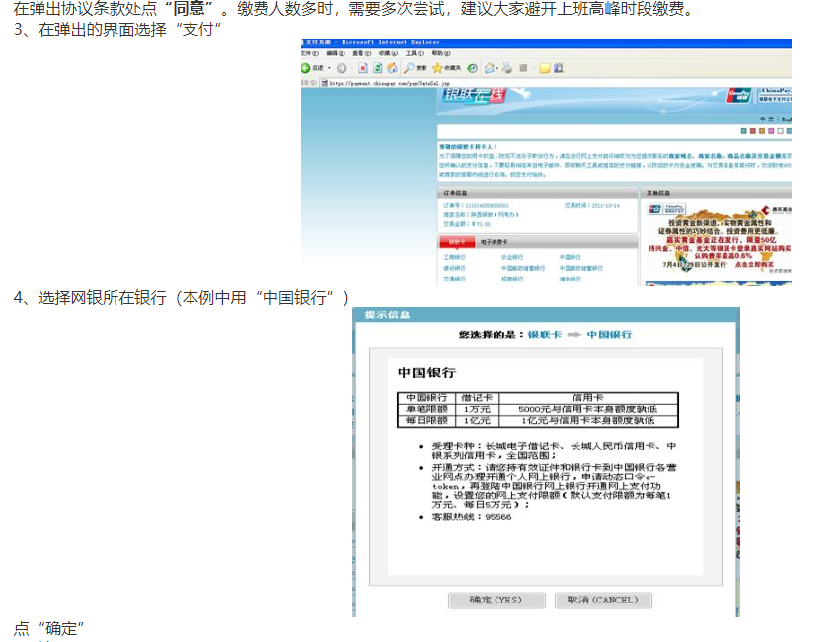Viewport: 840px width, 642px height.
Task: Choose the 工商银行 bank link
Action: (455, 257)
